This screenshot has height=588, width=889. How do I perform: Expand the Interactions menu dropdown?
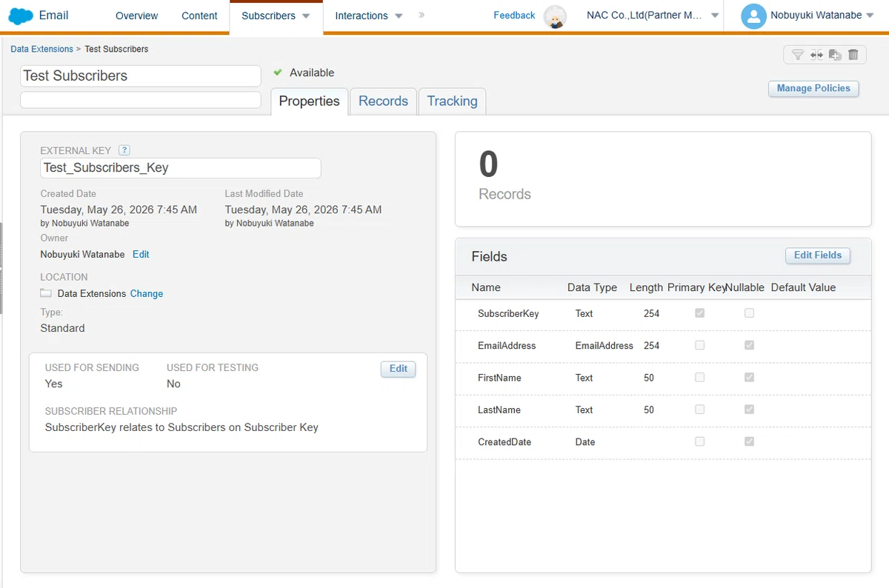(x=399, y=16)
